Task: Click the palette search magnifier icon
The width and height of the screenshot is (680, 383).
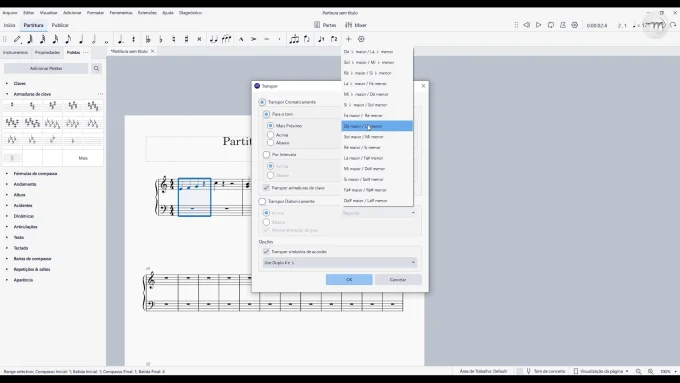Action: 96,69
